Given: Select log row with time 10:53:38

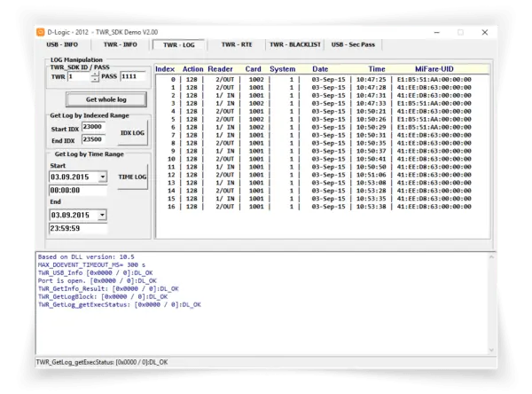Looking at the screenshot, I should coord(321,207).
